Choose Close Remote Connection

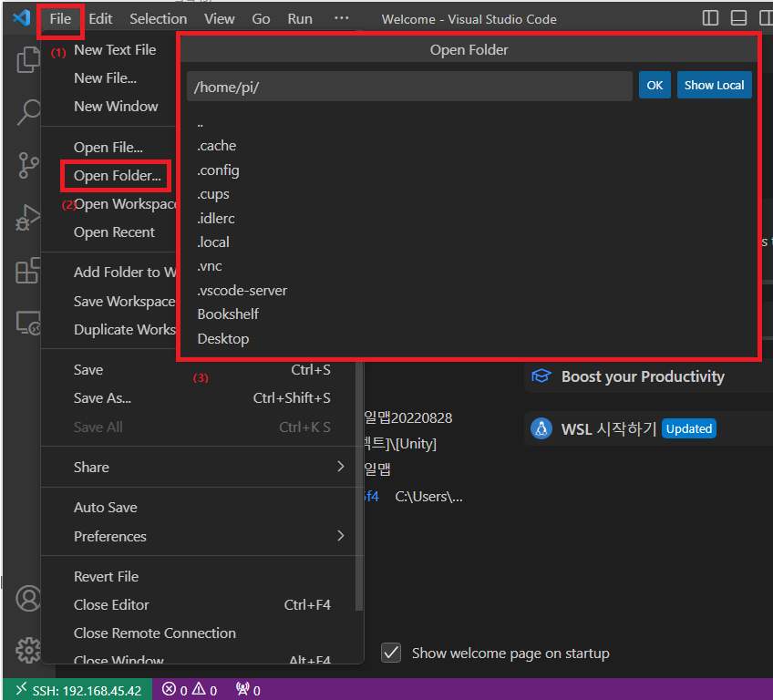[202, 633]
